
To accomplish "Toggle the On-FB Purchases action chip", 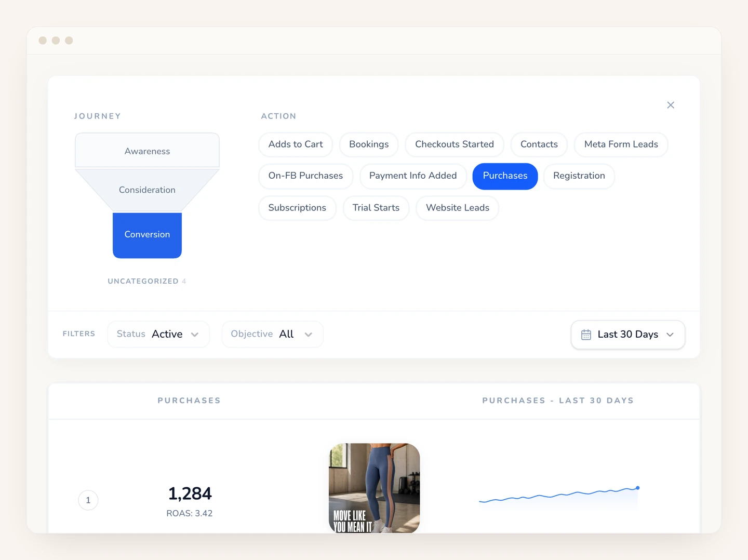I will pos(305,176).
